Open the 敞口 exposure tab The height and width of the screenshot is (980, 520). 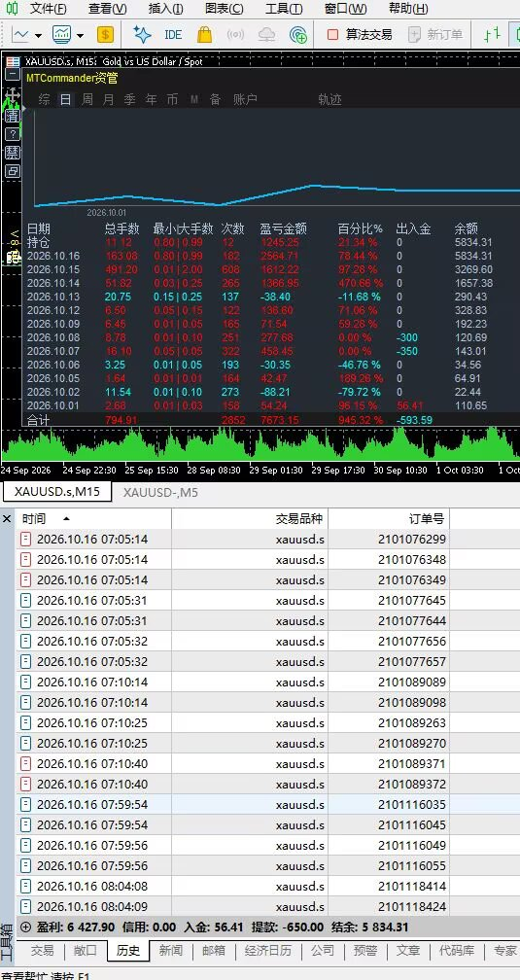pyautogui.click(x=85, y=951)
